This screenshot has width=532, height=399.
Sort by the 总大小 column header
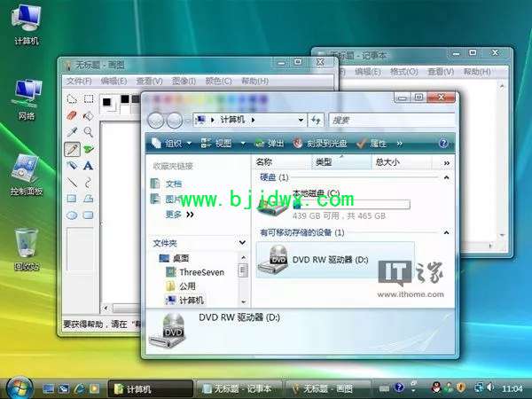[x=402, y=162]
